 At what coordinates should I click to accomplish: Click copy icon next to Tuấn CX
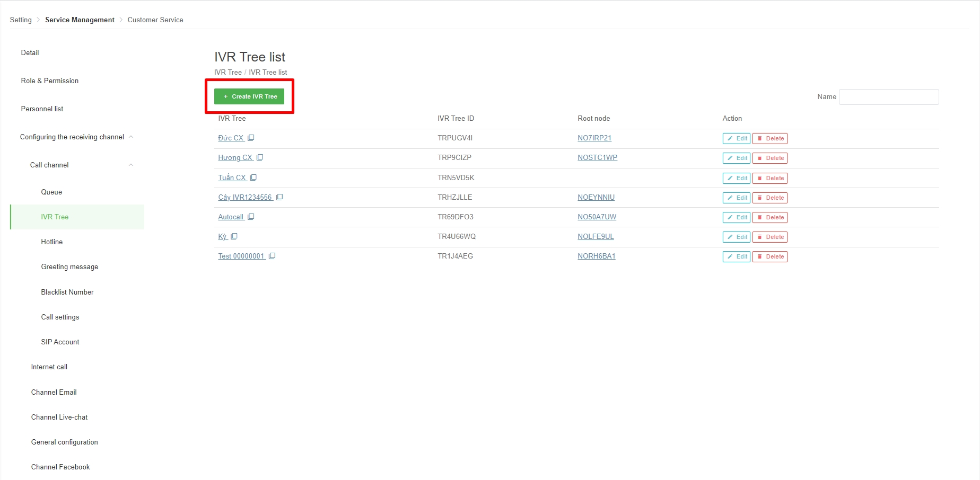tap(253, 177)
